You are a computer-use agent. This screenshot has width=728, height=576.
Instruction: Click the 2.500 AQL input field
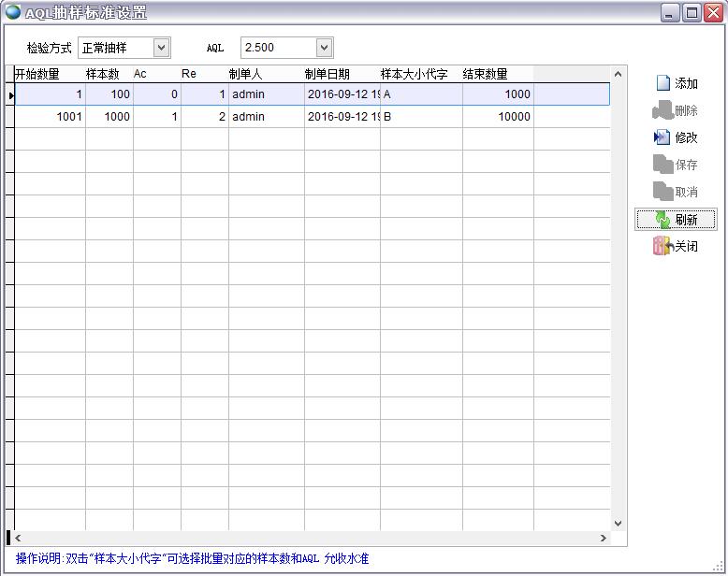coord(277,48)
